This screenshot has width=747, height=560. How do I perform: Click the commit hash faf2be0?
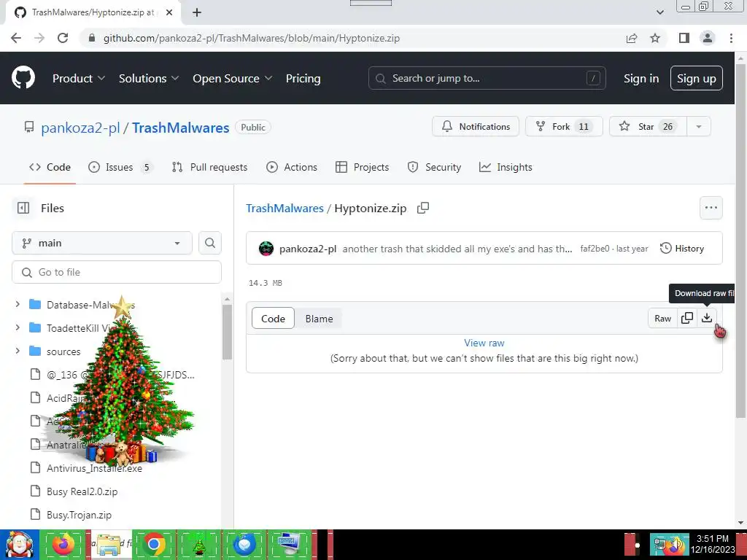coord(595,249)
